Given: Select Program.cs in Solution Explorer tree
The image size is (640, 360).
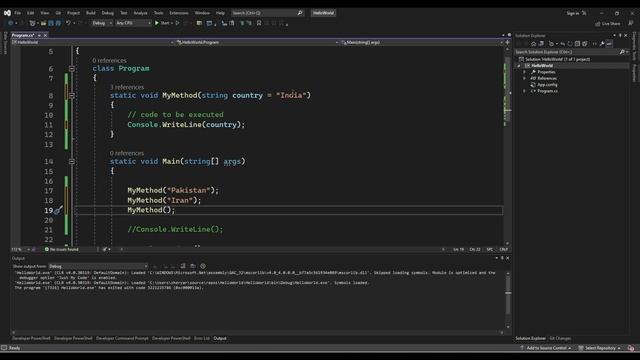Looking at the screenshot, I should tap(547, 91).
